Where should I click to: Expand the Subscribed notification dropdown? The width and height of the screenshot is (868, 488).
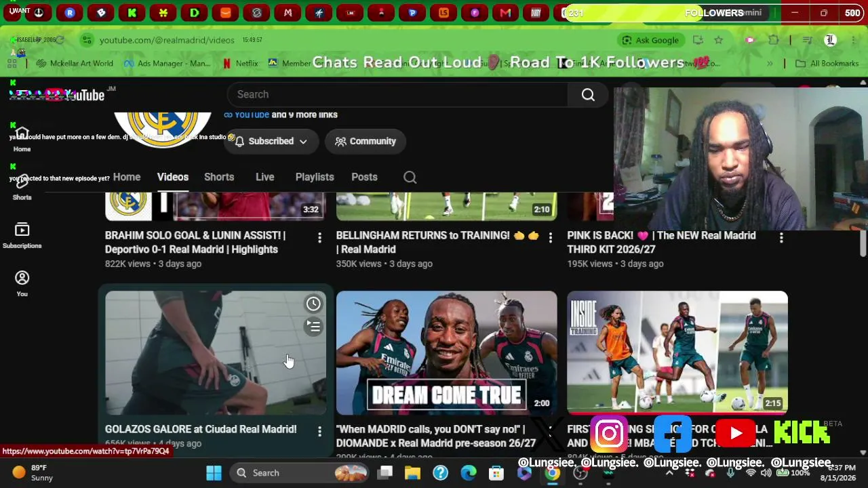(271, 141)
